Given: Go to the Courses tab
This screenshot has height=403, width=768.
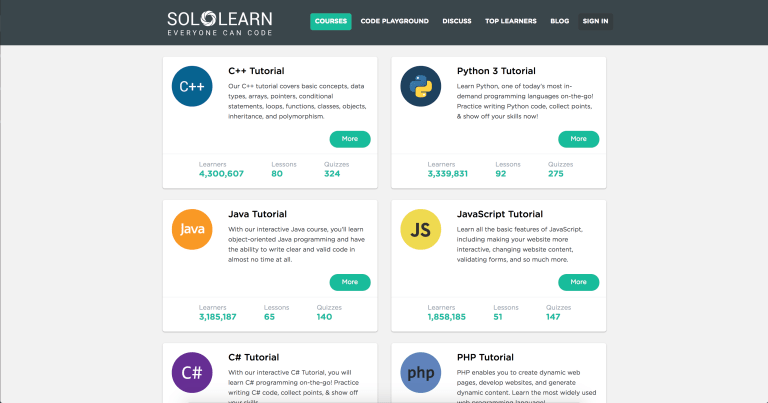Looking at the screenshot, I should pos(331,21).
